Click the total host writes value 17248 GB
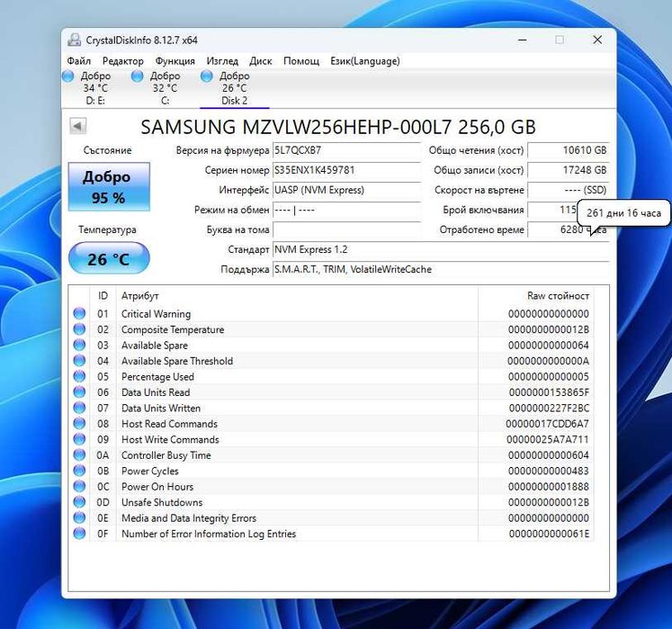Viewport: 672px width, 629px height. point(569,170)
